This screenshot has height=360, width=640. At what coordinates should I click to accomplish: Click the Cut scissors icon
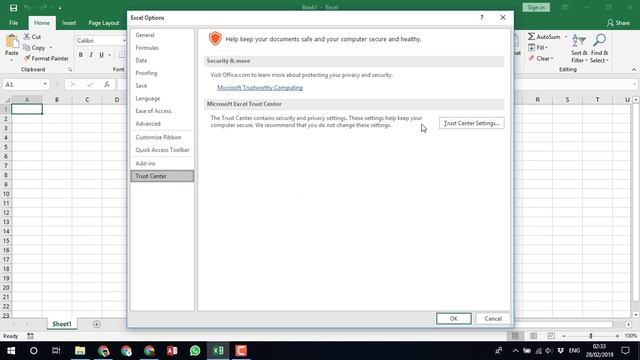tap(27, 36)
